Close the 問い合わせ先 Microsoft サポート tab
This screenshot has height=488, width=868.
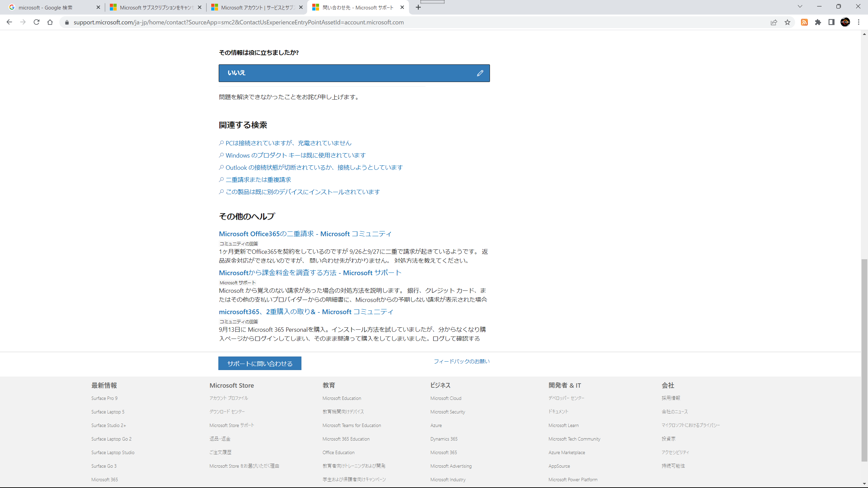coord(402,7)
